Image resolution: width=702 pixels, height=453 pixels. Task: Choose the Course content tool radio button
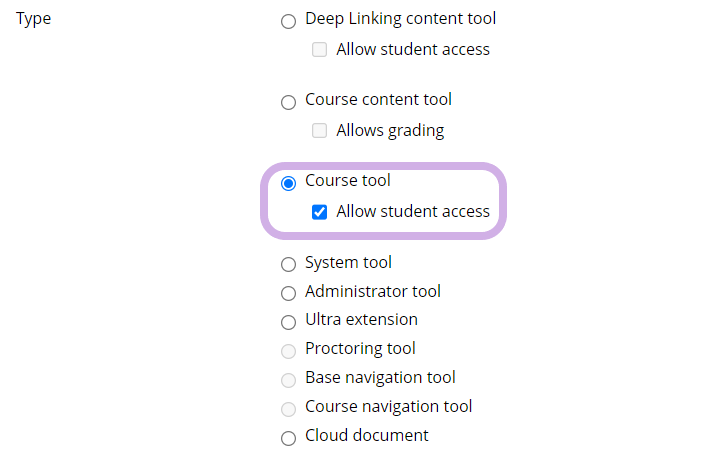tap(289, 102)
